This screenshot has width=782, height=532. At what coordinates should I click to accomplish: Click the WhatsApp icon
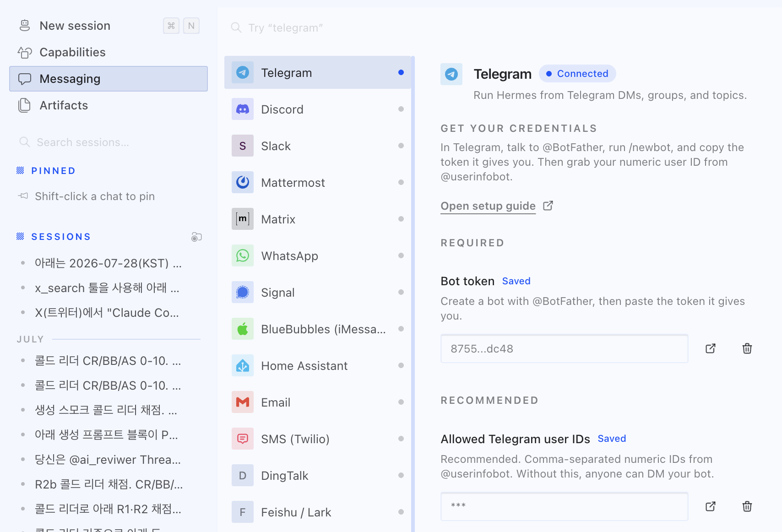click(243, 255)
